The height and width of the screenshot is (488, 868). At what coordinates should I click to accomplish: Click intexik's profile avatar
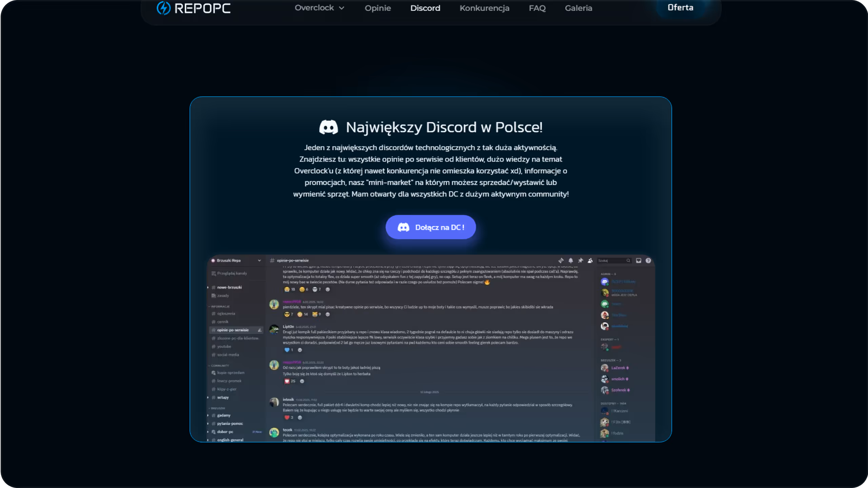274,402
